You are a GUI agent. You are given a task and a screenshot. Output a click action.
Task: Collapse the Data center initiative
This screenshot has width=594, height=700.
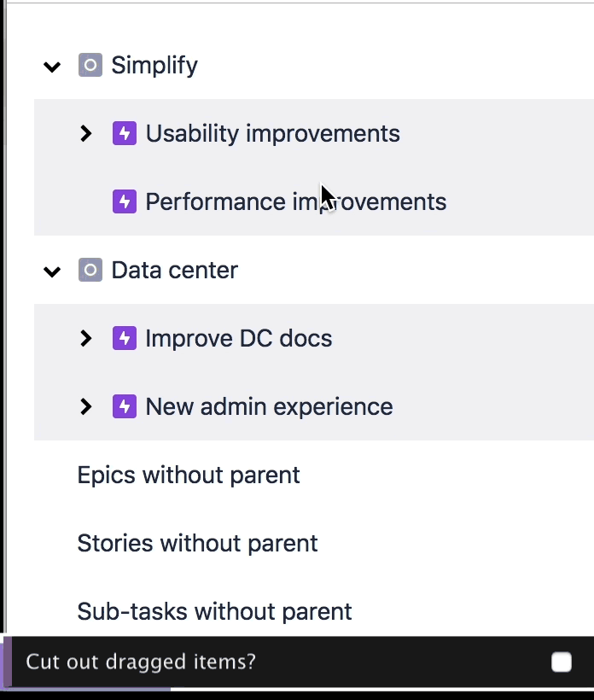(x=53, y=271)
